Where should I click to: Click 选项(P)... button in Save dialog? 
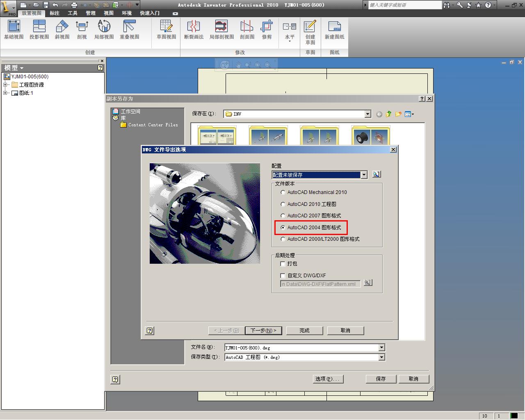[327, 379]
